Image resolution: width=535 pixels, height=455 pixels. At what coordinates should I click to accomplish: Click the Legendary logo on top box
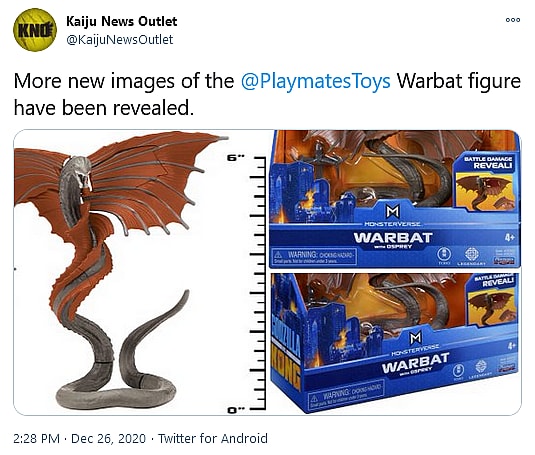[x=472, y=256]
